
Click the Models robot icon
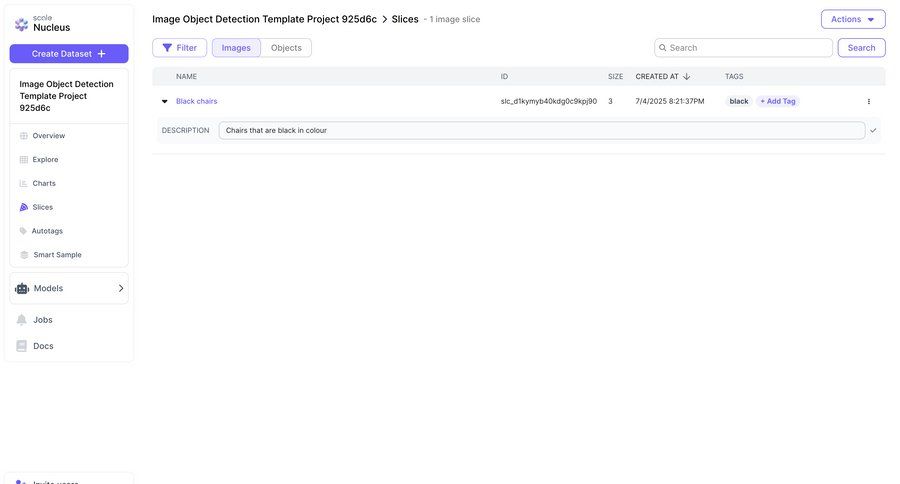22,288
